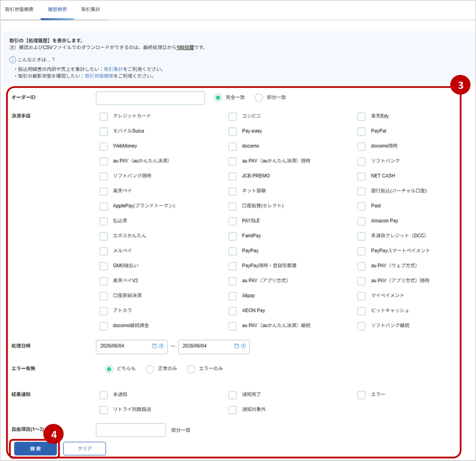Click the start 処理日時 field showing 2026/06/04
The height and width of the screenshot is (461, 476).
[132, 347]
